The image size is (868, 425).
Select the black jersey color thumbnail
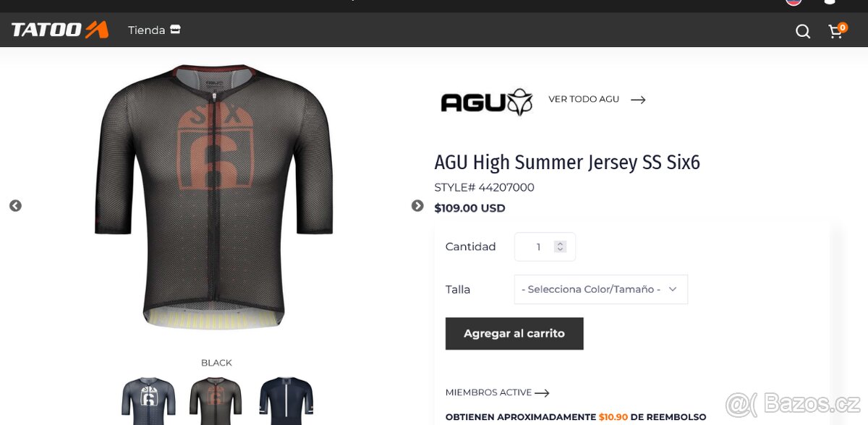click(x=216, y=400)
